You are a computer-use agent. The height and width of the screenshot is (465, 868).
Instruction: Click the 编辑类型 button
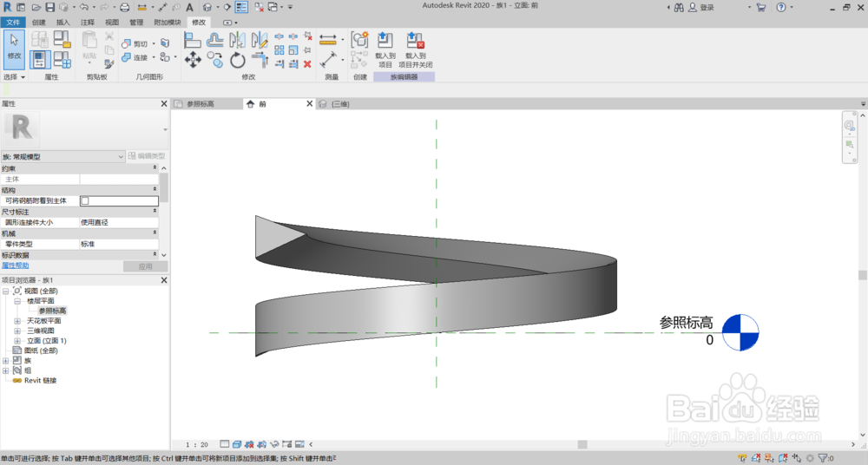coord(147,156)
